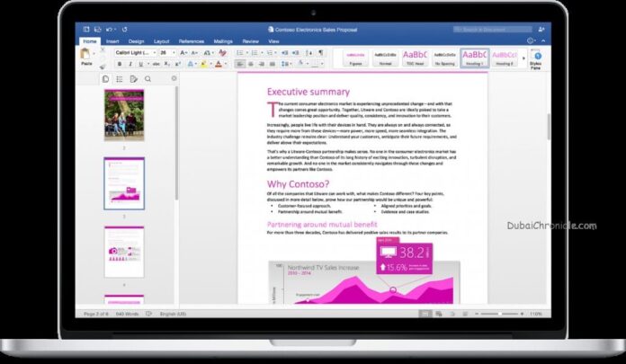Click the Clear Formatting icon

(x=222, y=53)
